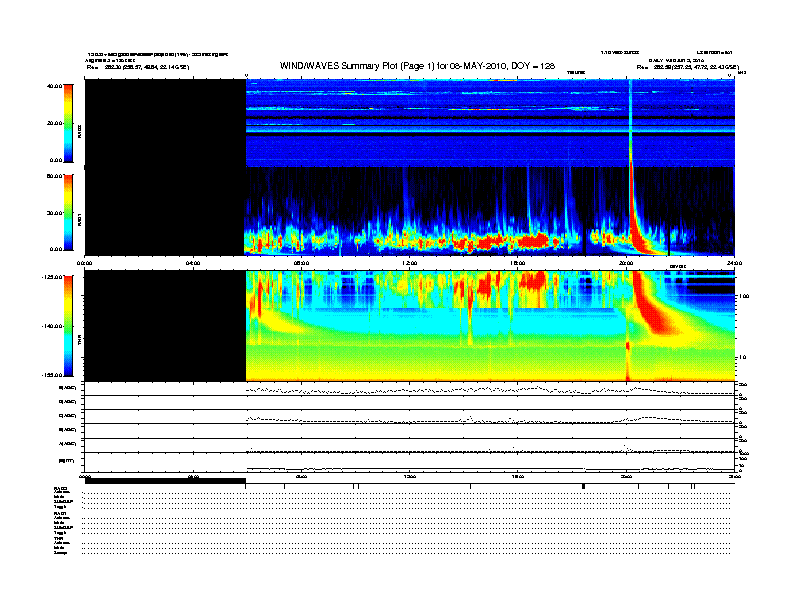792x612 pixels.
Task: Click the thick tick mark near 18:30 on status axis
Action: (583, 486)
